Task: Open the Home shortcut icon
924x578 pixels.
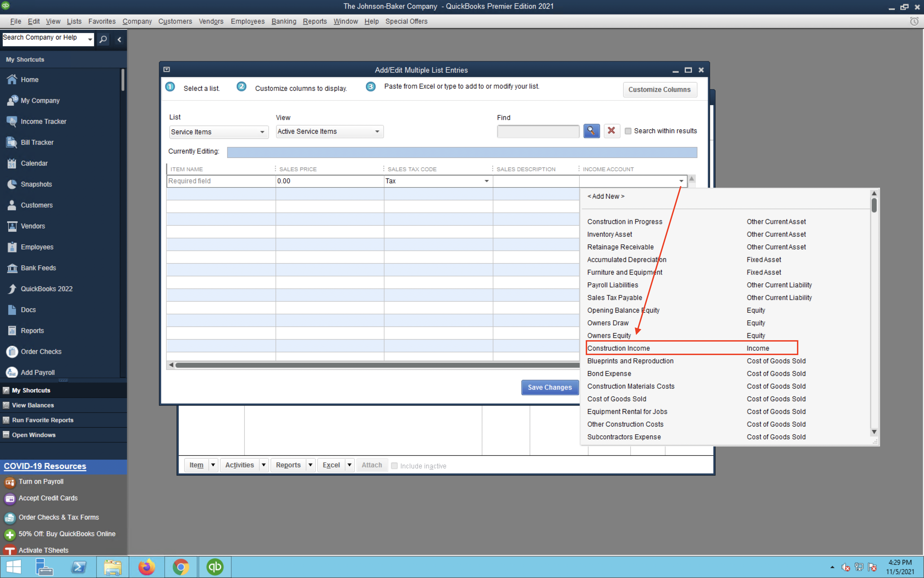Action: click(x=12, y=79)
